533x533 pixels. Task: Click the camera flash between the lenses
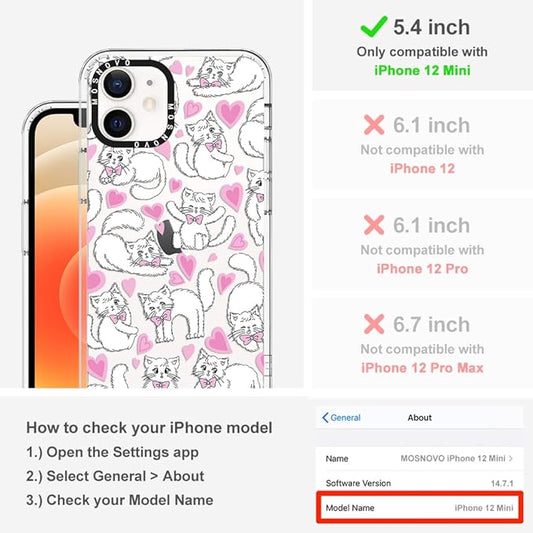point(150,104)
